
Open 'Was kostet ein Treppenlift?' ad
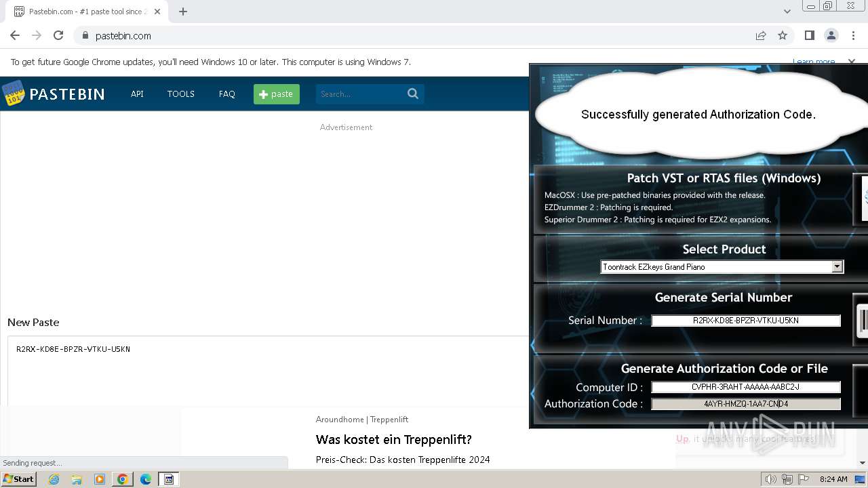[393, 439]
